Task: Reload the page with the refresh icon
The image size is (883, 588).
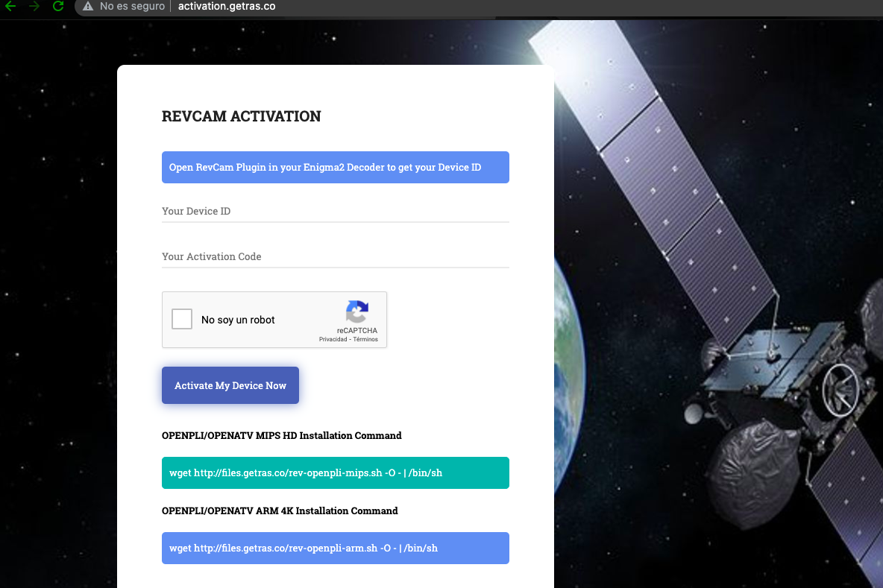Action: point(58,6)
